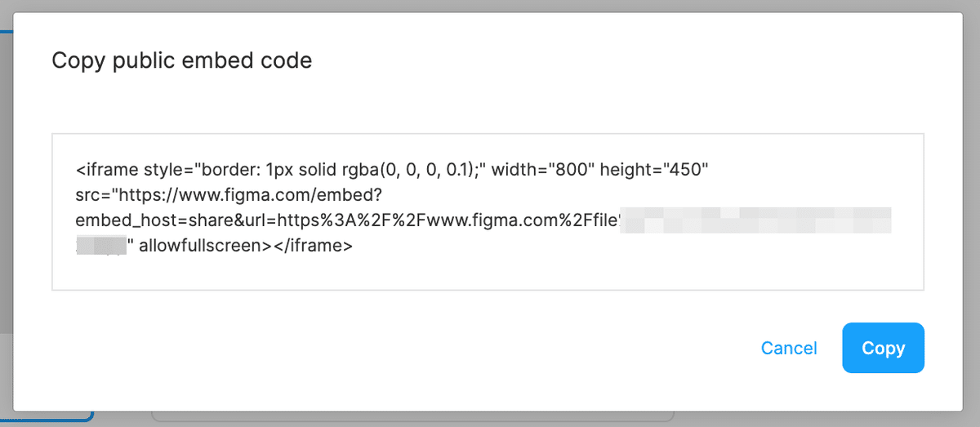
Task: Click the Cancel link
Action: click(788, 349)
